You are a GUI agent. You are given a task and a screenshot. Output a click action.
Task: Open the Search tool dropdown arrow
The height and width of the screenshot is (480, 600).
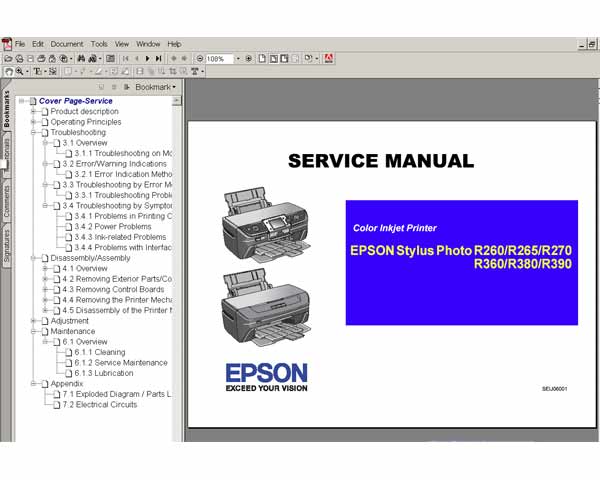tap(100, 59)
